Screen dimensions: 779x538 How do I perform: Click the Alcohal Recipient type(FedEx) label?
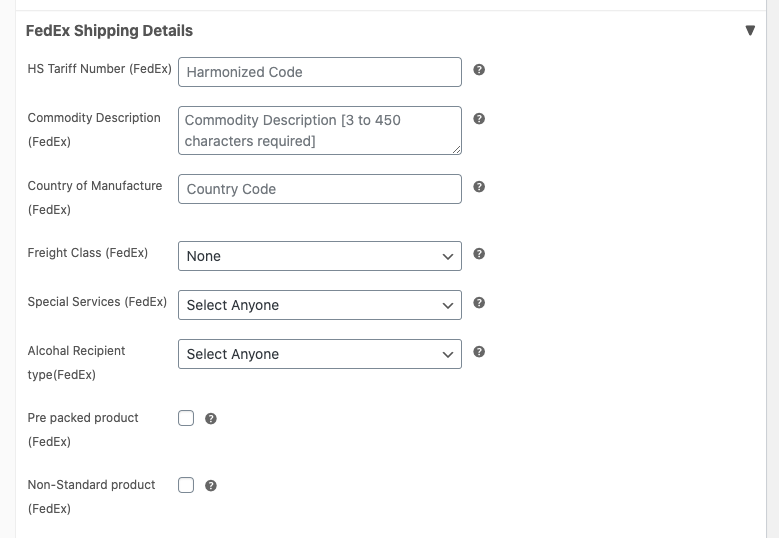click(77, 363)
